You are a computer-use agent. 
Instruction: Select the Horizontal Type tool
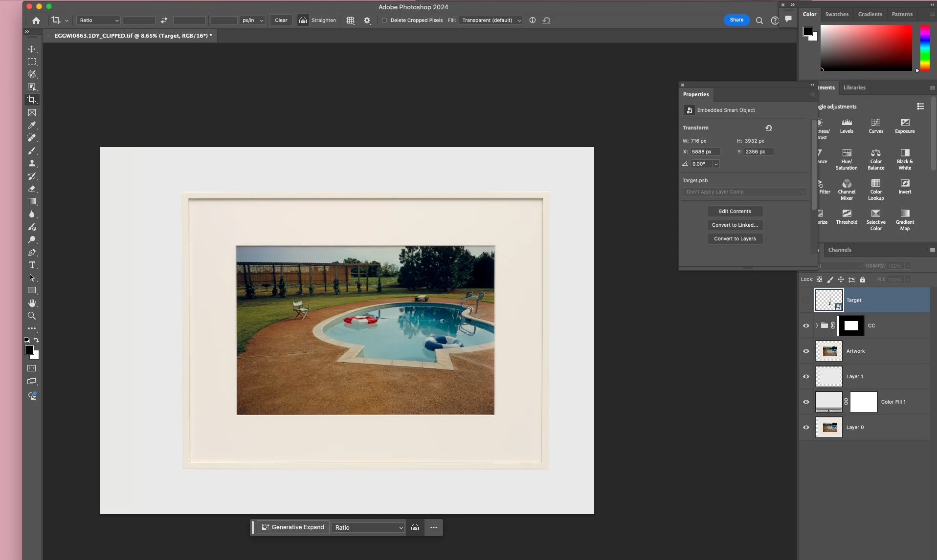click(32, 265)
